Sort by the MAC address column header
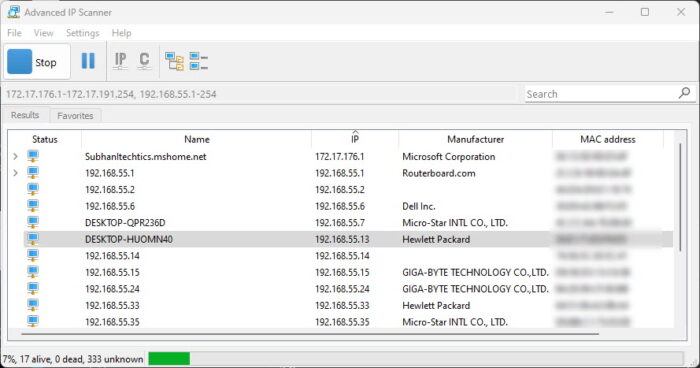700x368 pixels. (608, 139)
